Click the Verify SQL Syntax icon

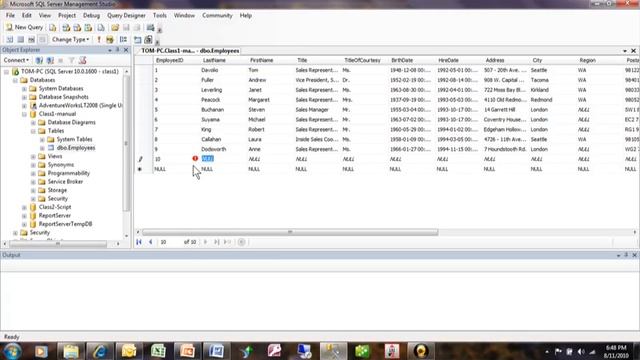click(110, 40)
